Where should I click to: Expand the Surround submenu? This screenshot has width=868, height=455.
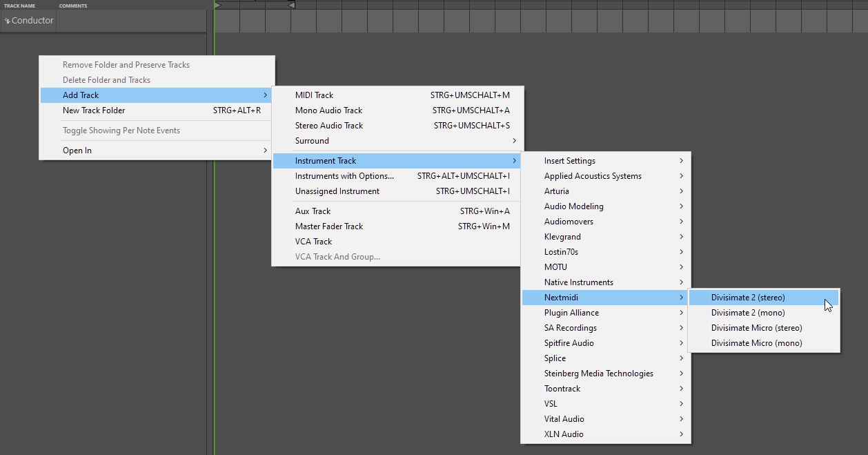397,141
